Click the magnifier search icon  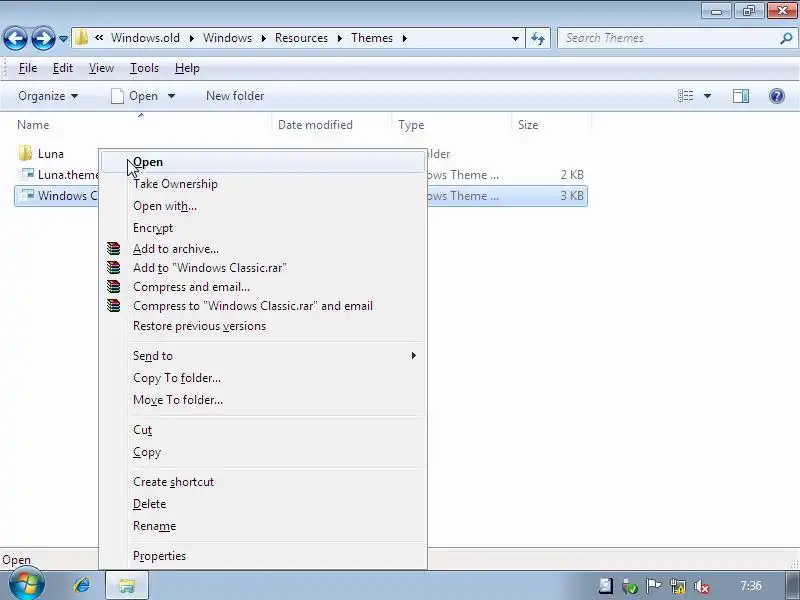point(786,38)
